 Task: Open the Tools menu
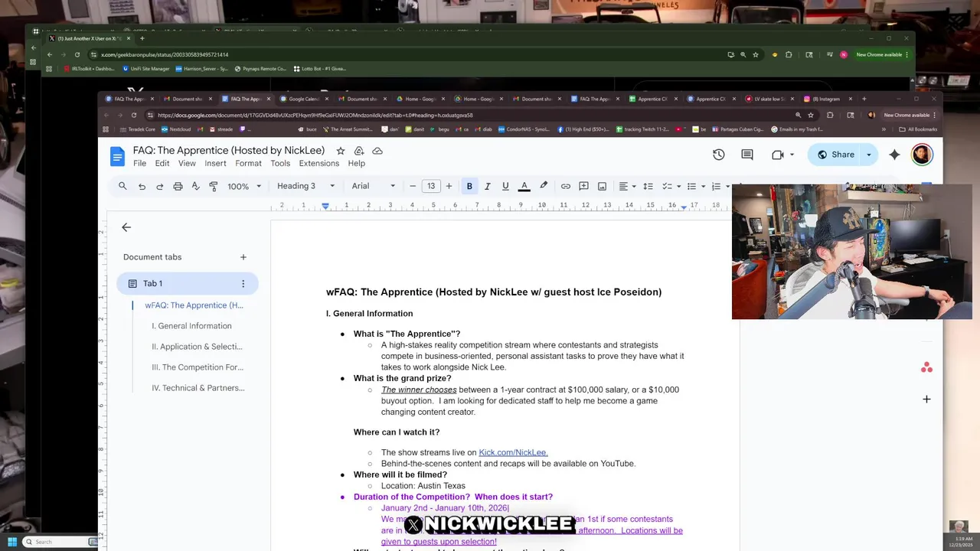[280, 163]
